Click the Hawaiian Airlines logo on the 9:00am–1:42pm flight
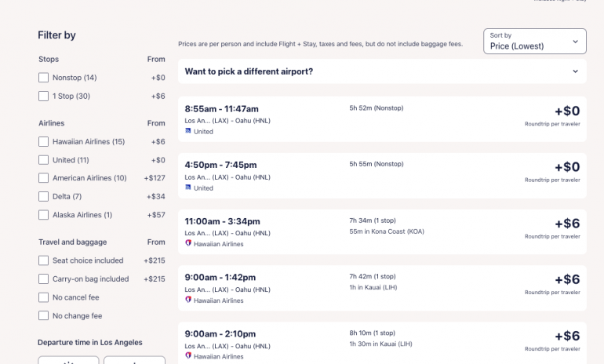This screenshot has height=364, width=604. point(187,300)
